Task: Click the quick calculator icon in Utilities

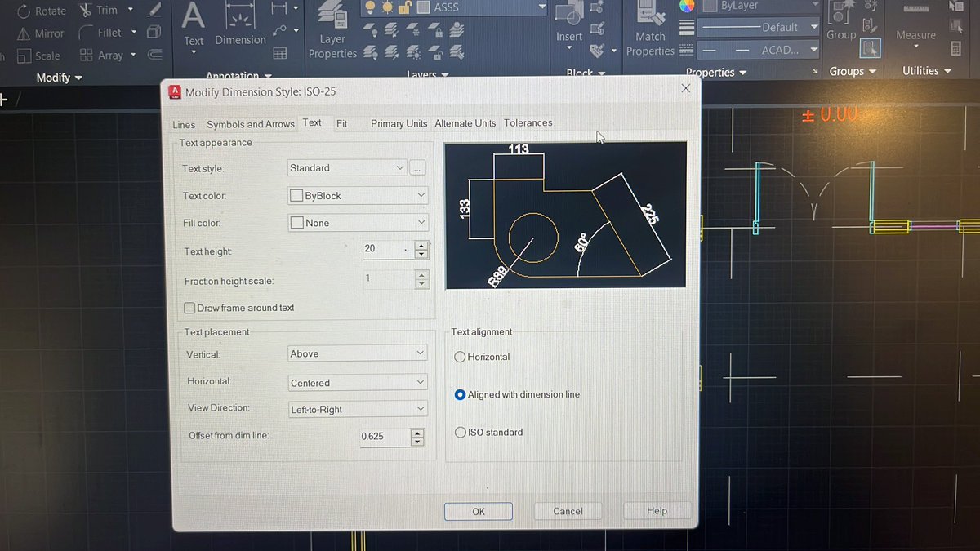Action: tap(955, 49)
